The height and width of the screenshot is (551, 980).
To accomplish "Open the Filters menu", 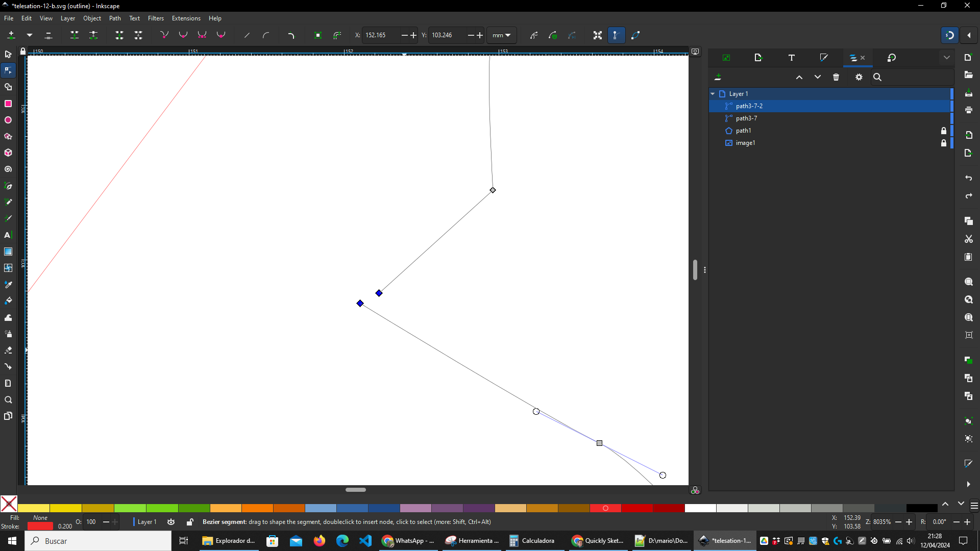I will 156,18.
